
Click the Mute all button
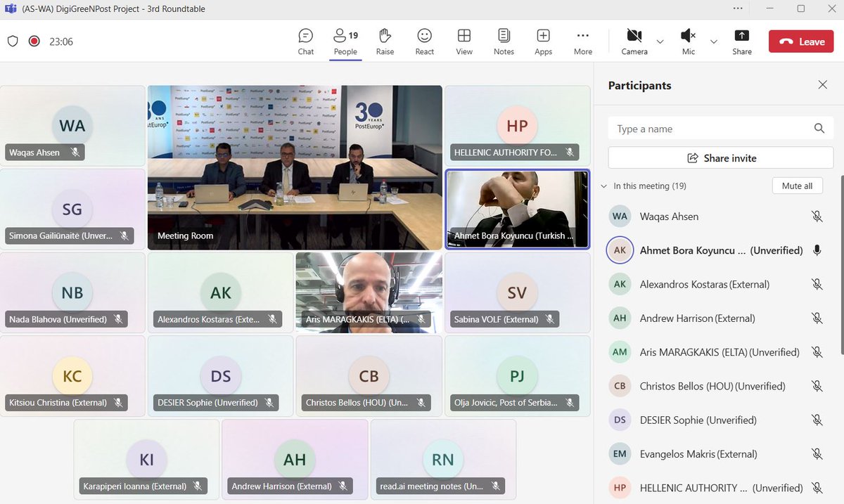coord(797,186)
